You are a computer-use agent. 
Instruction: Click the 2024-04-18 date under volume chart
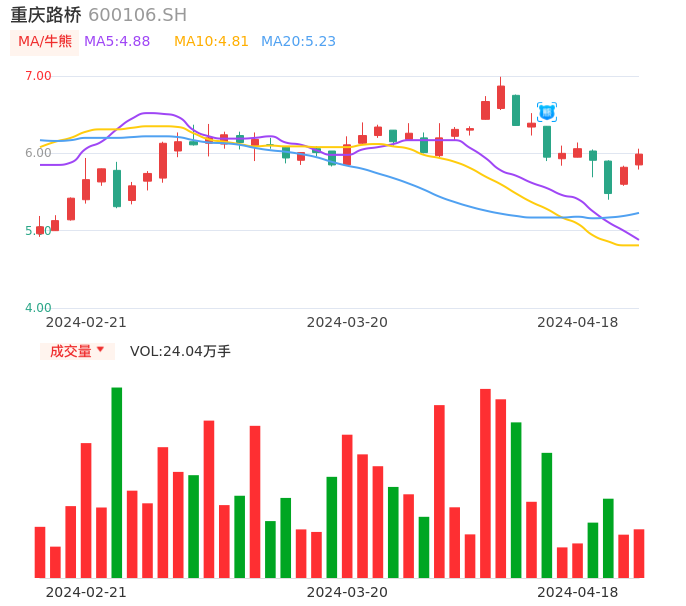coord(578,592)
